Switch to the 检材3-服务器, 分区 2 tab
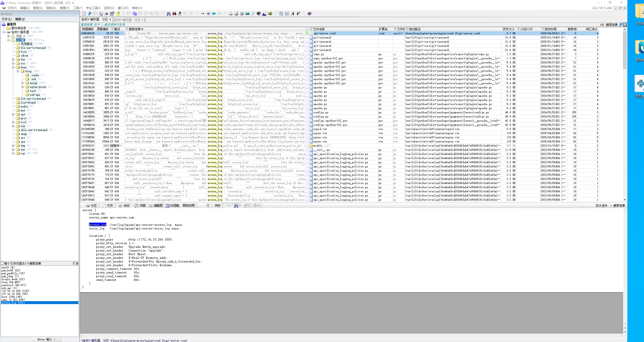 point(128,20)
